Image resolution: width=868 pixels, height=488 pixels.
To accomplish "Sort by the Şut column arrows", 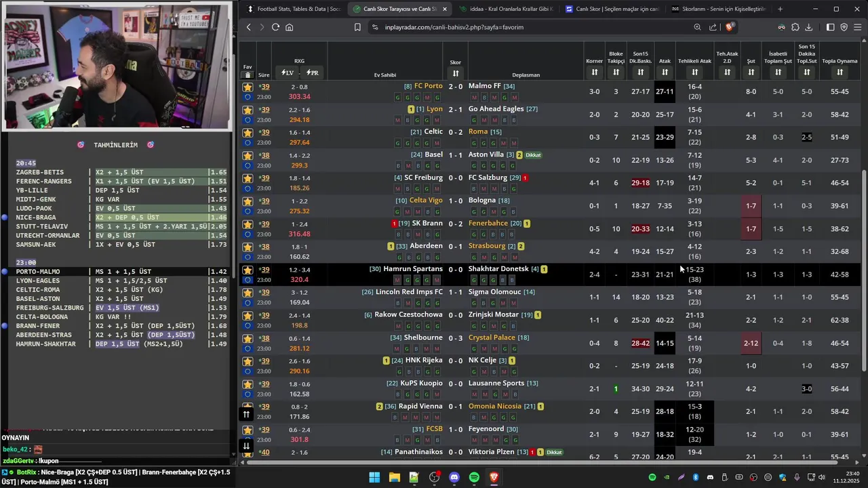I will pyautogui.click(x=751, y=72).
